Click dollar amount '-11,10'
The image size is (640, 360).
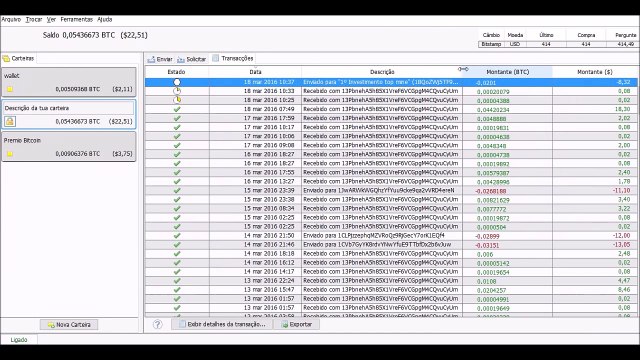[x=622, y=190]
